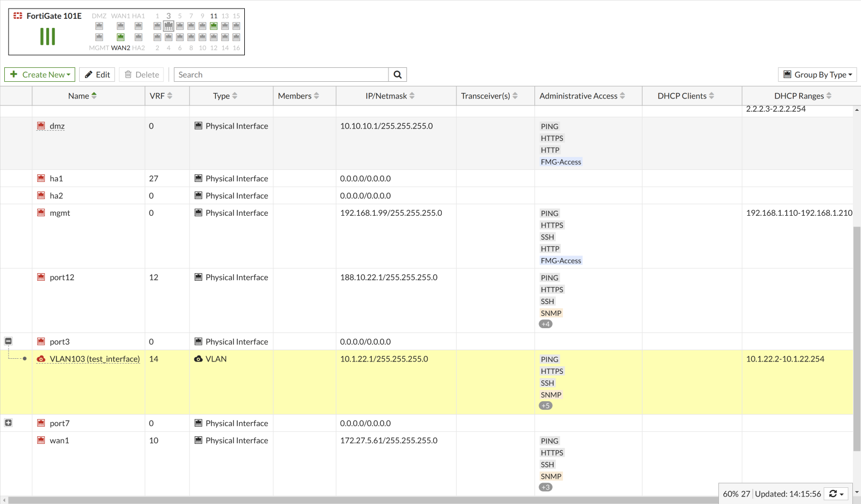Select the wan1 interface row
Viewport: 861px width, 504px height.
[x=427, y=464]
